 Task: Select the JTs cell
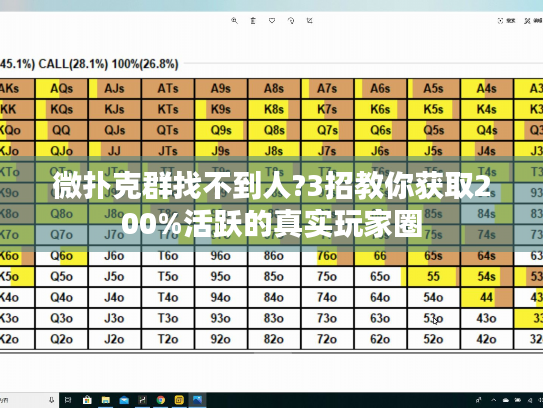pyautogui.click(x=168, y=151)
